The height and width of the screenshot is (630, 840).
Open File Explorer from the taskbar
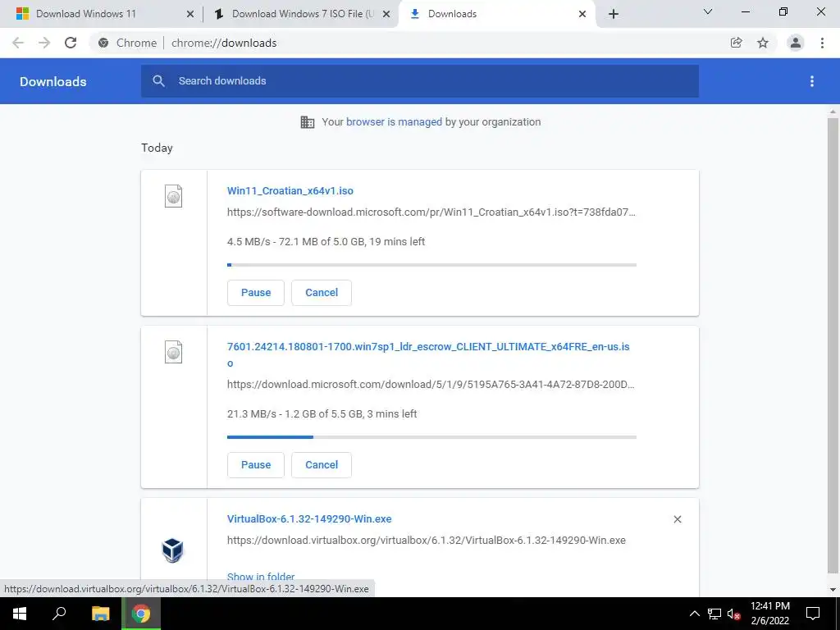point(100,614)
